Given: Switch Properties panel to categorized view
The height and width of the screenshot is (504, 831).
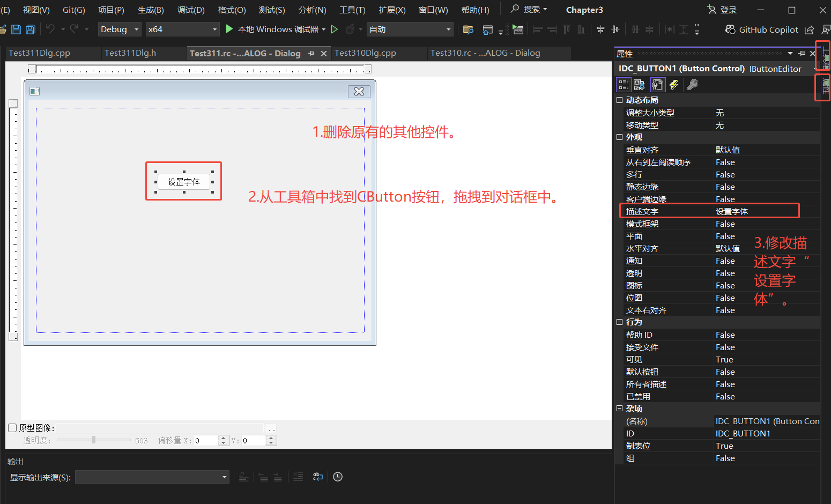Looking at the screenshot, I should tap(624, 84).
